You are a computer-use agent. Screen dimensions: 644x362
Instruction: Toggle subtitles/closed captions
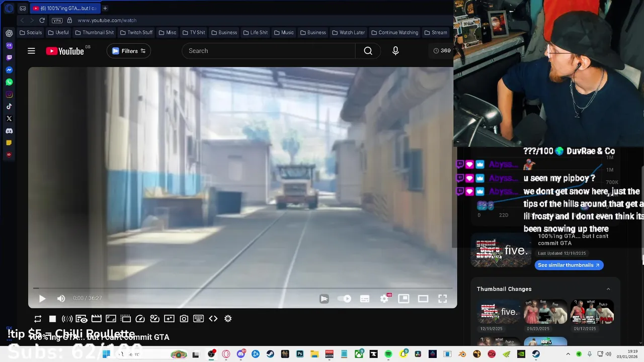pyautogui.click(x=365, y=299)
